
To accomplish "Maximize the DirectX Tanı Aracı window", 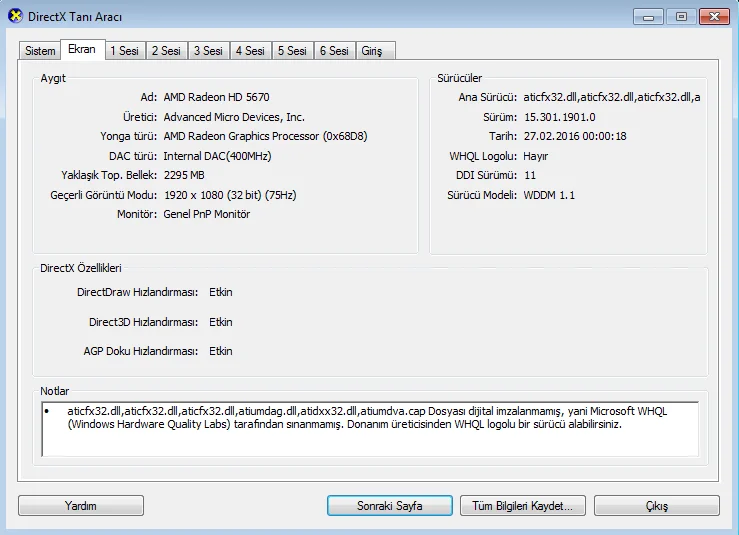I will point(682,17).
